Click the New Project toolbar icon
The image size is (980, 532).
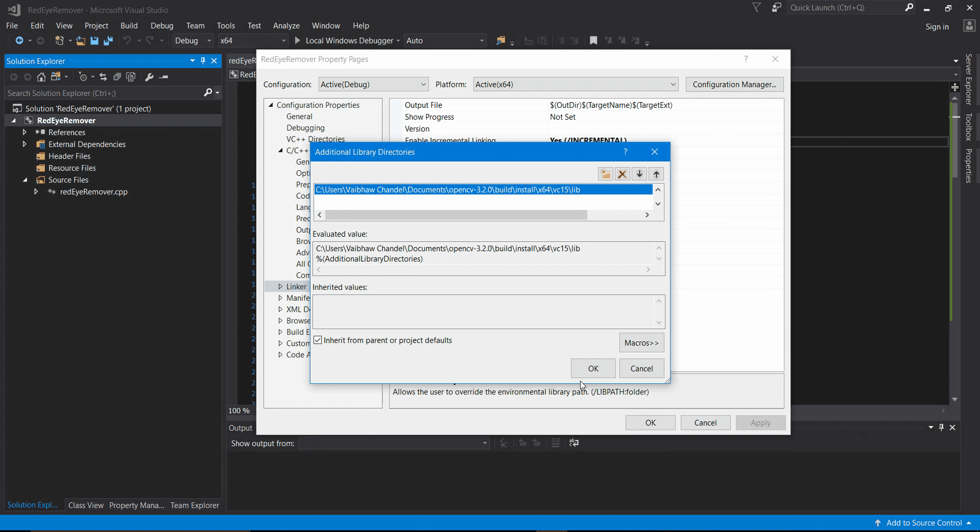pyautogui.click(x=59, y=40)
